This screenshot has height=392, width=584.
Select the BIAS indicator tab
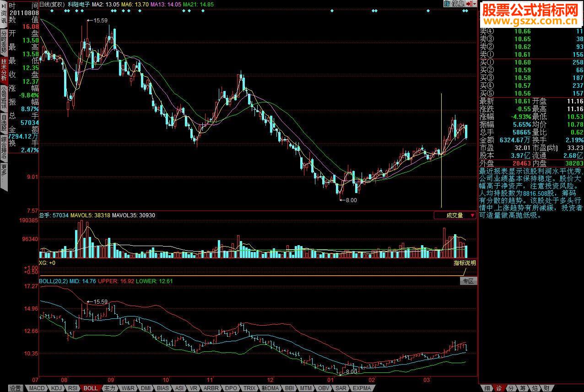pyautogui.click(x=163, y=388)
